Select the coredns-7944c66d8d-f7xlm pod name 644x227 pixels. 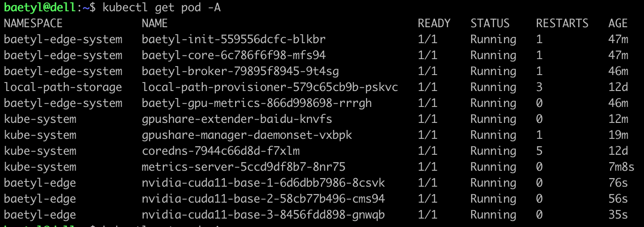click(x=221, y=151)
